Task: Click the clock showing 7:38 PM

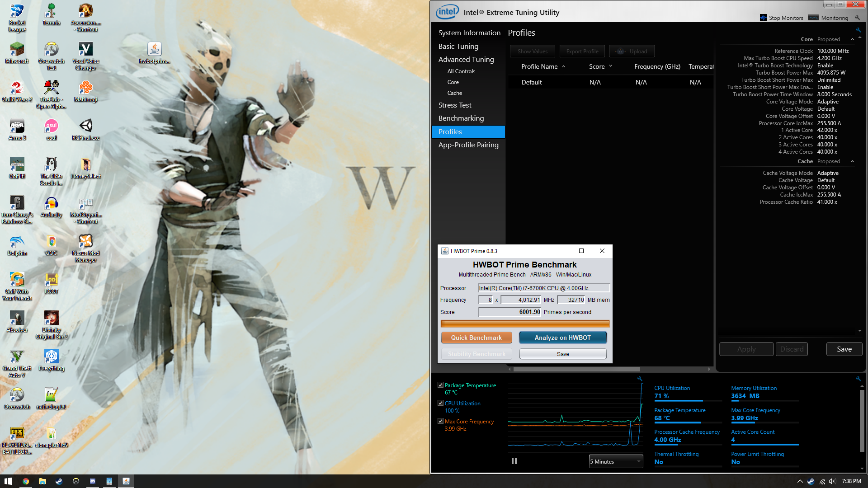Action: (851, 481)
